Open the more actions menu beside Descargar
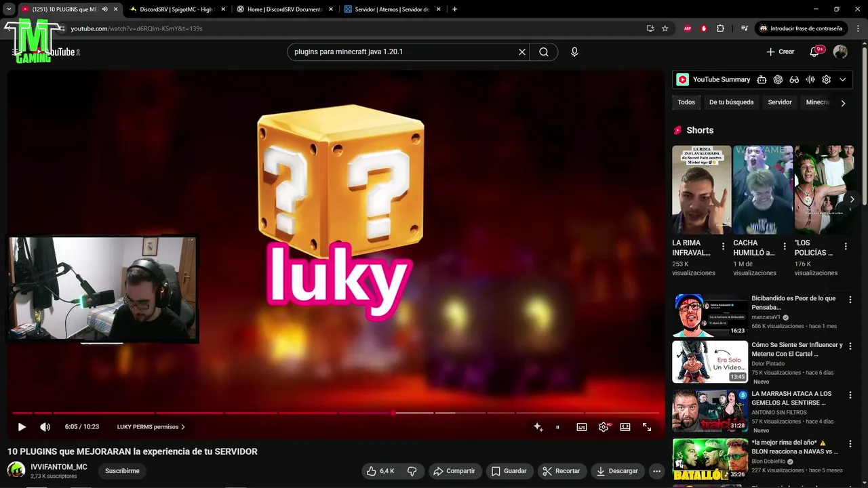868x488 pixels. pyautogui.click(x=656, y=471)
